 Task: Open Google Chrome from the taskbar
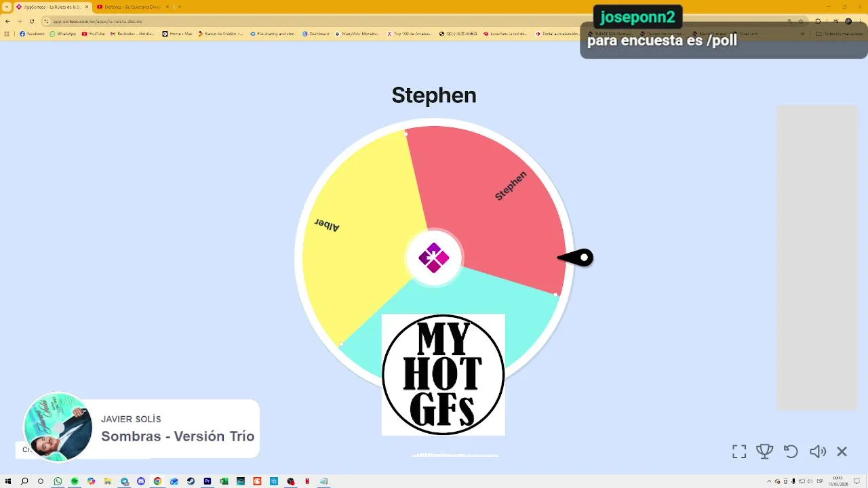coord(157,481)
